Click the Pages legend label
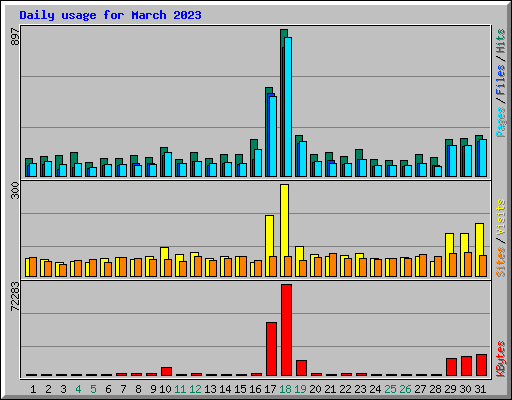Image resolution: width=512 pixels, height=400 pixels. click(500, 122)
